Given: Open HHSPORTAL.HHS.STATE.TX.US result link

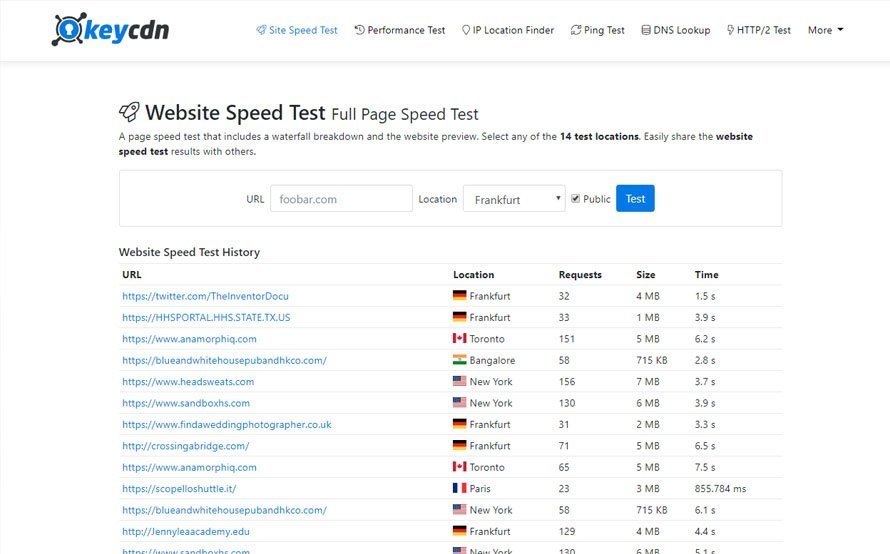Looking at the screenshot, I should click(x=206, y=317).
